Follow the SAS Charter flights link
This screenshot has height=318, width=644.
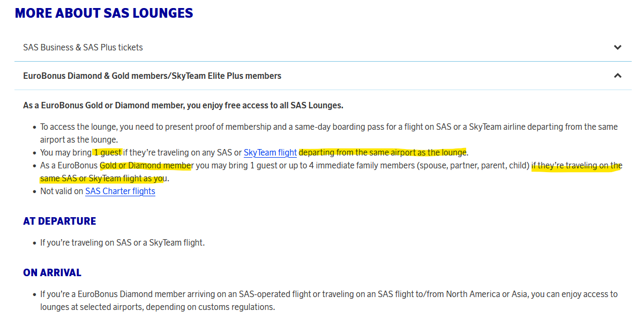120,191
